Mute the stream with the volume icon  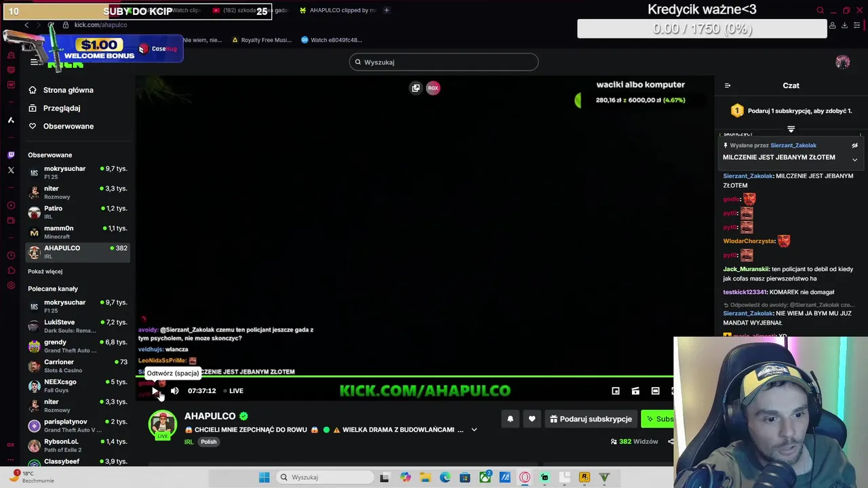(x=174, y=391)
